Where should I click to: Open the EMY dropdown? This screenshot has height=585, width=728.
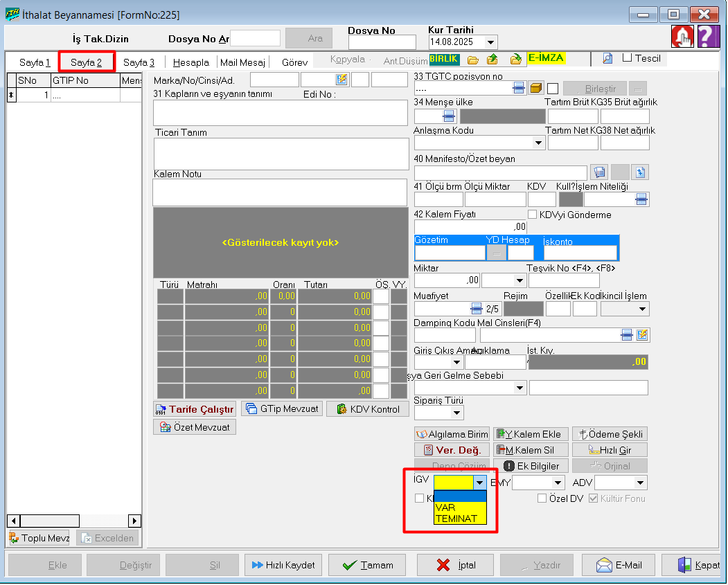click(558, 483)
